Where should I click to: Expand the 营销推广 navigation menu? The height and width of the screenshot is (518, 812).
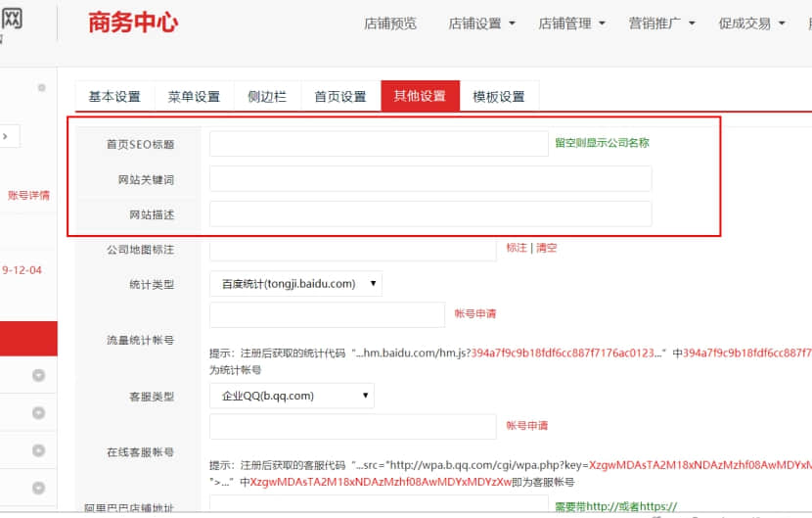(x=661, y=24)
